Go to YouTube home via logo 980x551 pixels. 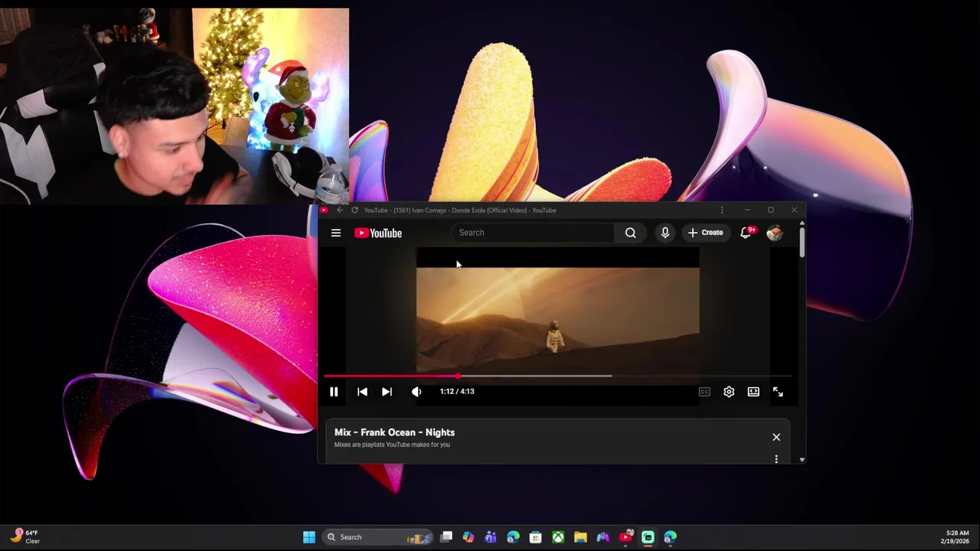[x=378, y=233]
